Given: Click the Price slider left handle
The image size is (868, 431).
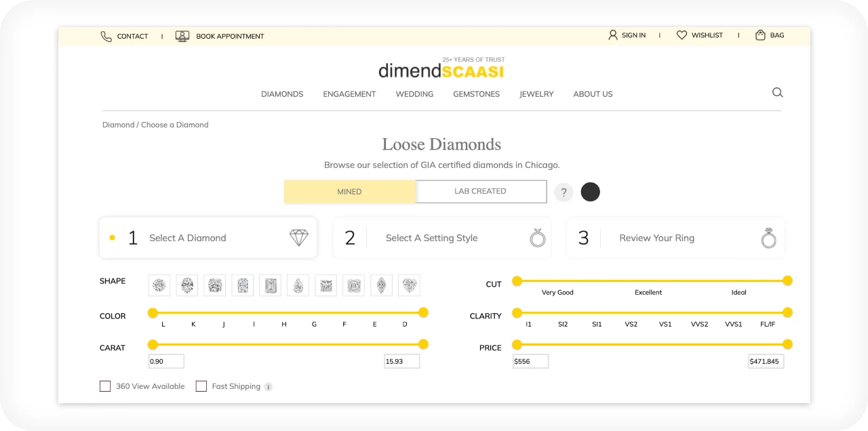Looking at the screenshot, I should (517, 344).
